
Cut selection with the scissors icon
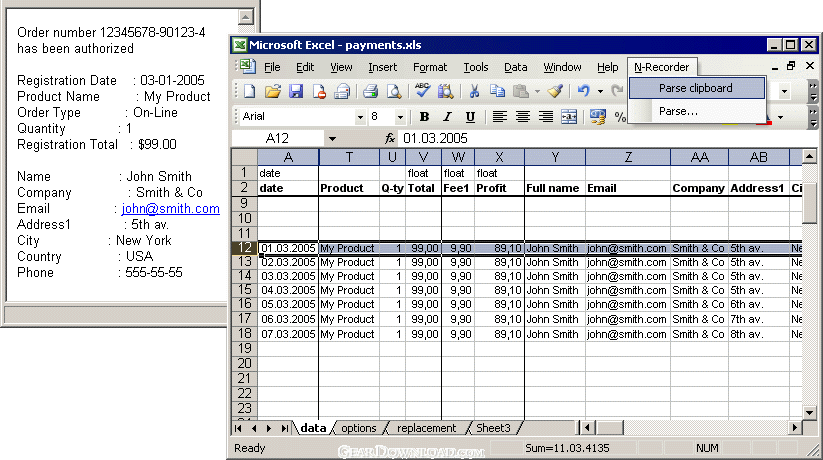tap(474, 91)
